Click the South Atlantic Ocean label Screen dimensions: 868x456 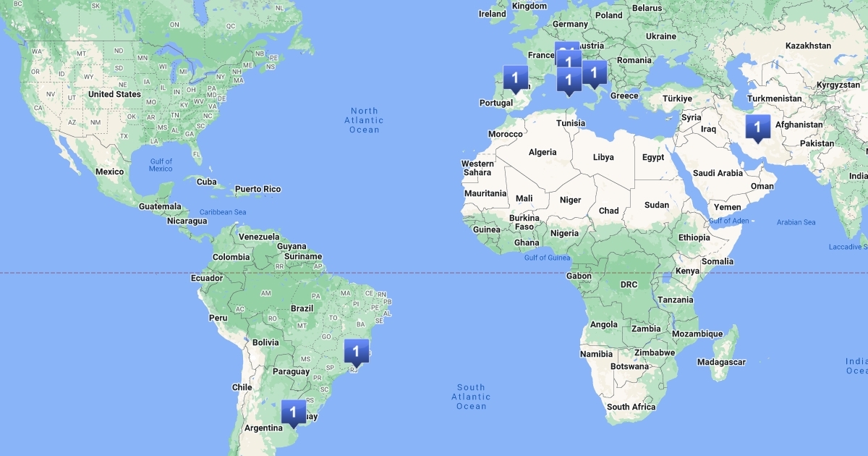pyautogui.click(x=471, y=397)
